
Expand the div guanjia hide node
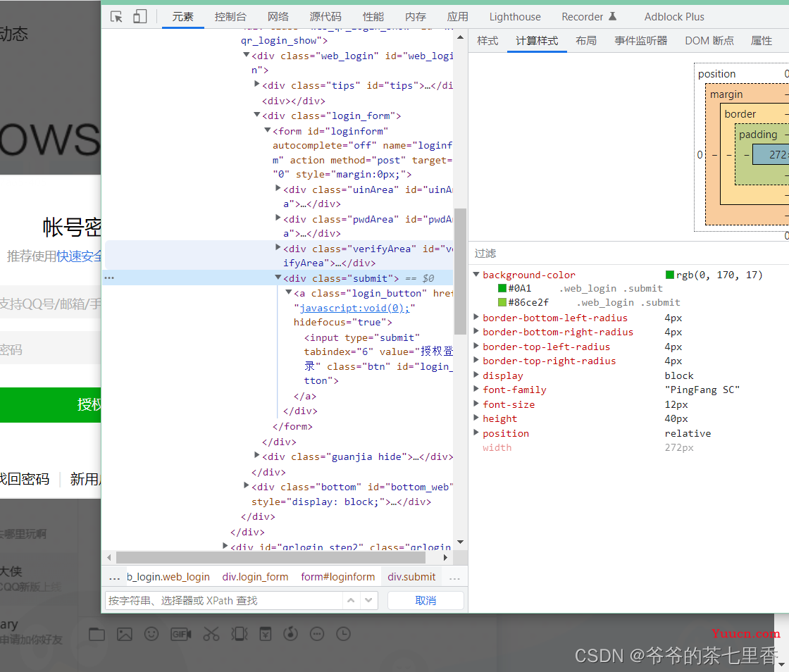coord(256,455)
